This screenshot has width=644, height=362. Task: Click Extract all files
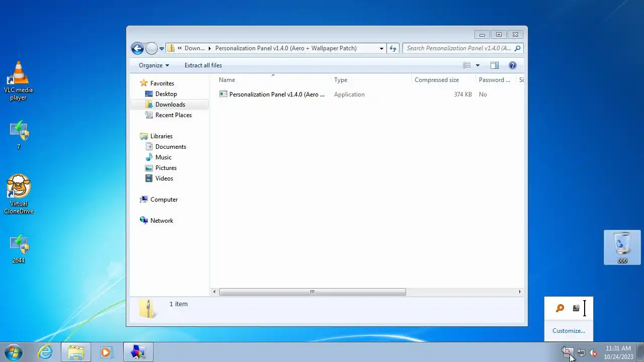(x=203, y=65)
